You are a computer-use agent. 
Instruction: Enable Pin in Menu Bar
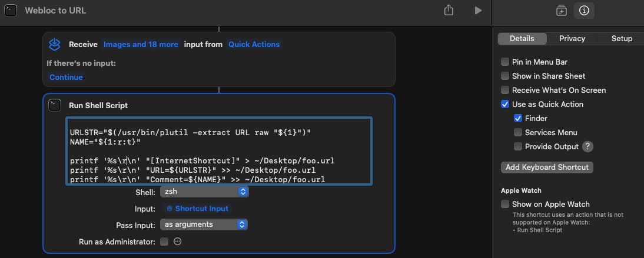505,62
